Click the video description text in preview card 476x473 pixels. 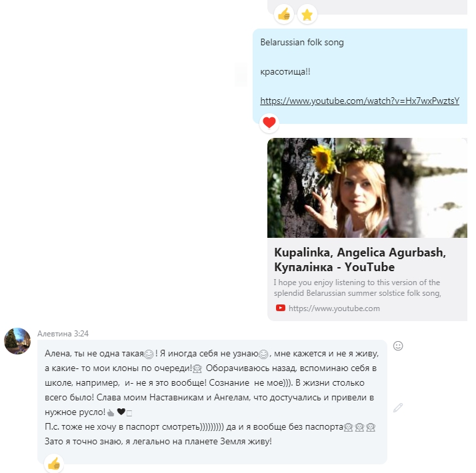357,288
